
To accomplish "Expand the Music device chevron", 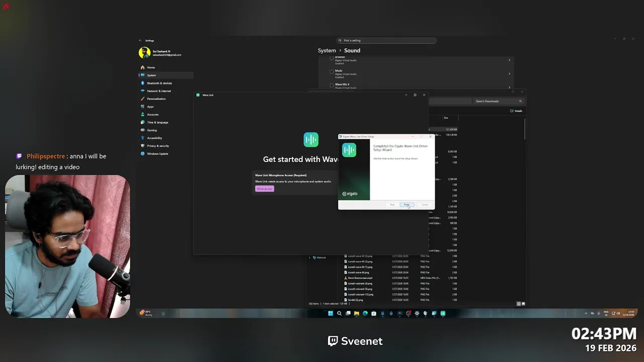I will click(x=509, y=74).
